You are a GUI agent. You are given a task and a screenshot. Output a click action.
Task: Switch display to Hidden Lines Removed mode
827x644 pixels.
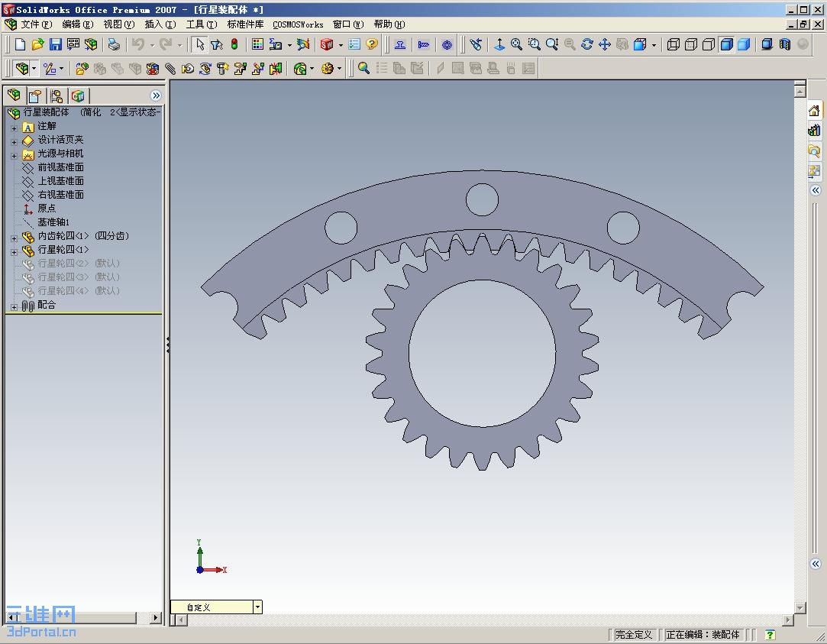[x=709, y=44]
